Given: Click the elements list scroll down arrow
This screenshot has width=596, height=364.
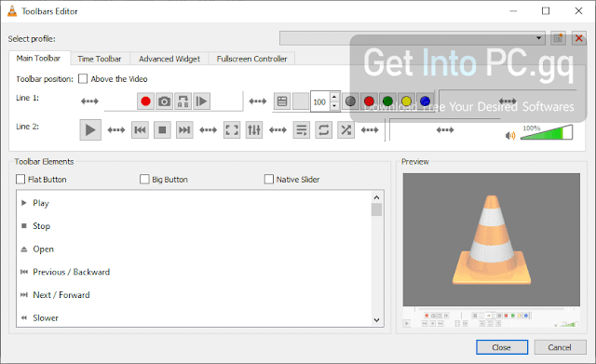Looking at the screenshot, I should (376, 320).
